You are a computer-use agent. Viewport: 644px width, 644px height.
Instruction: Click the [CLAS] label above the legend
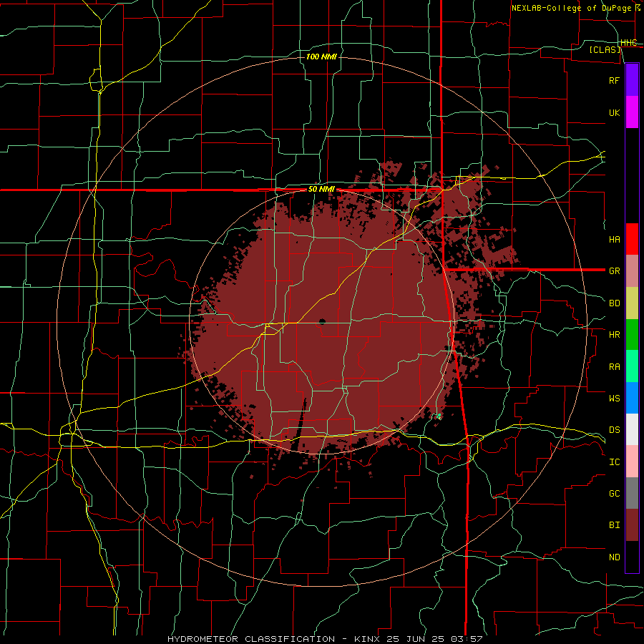(x=605, y=49)
